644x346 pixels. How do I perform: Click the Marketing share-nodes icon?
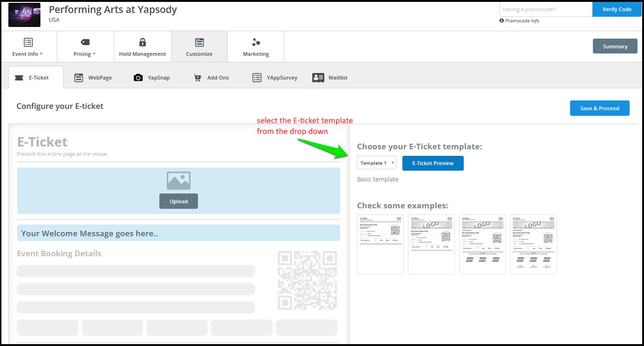coord(256,42)
